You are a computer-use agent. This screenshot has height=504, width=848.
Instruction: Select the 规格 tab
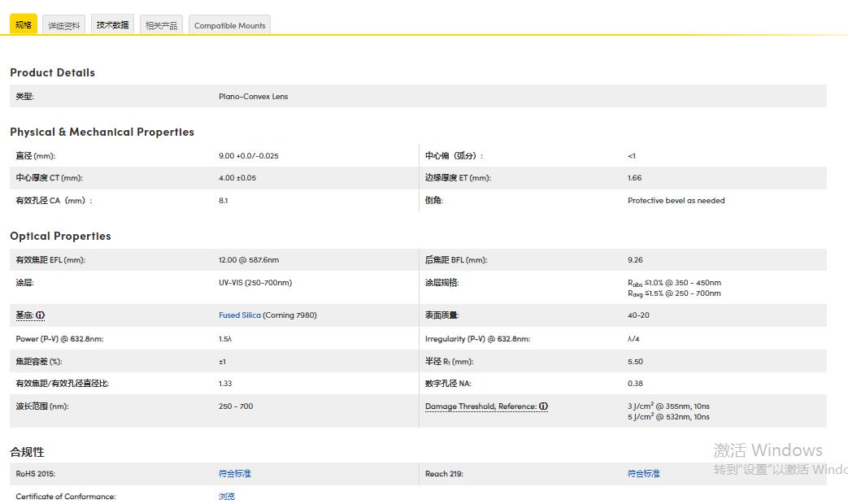(x=24, y=25)
